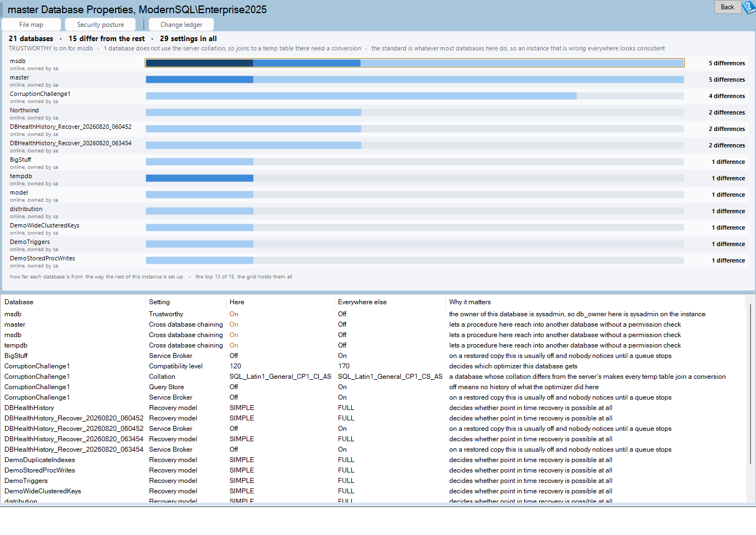
Task: Click the sysadmin explanation for msdb Trustworthy
Action: (x=577, y=314)
